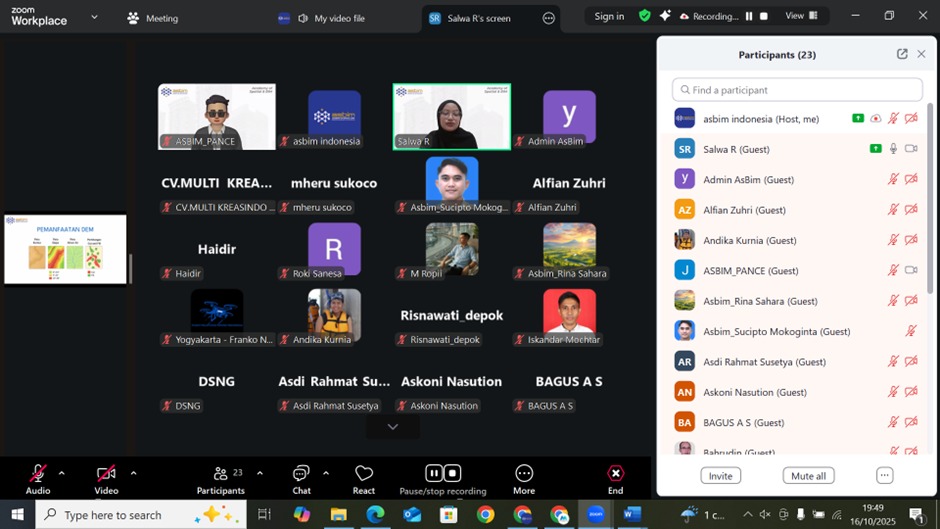Expand the Video settings arrow
Image resolution: width=940 pixels, height=529 pixels.
click(x=133, y=473)
